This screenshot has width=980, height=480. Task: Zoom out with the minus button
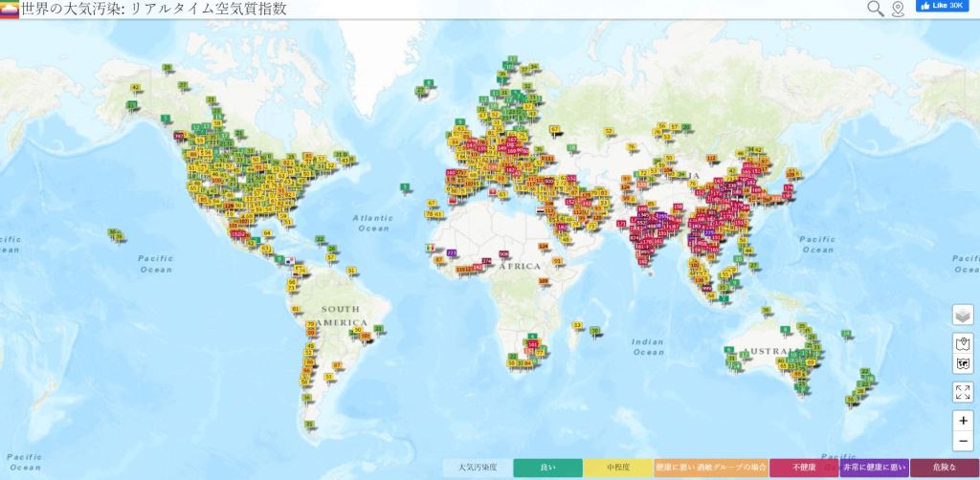963,441
